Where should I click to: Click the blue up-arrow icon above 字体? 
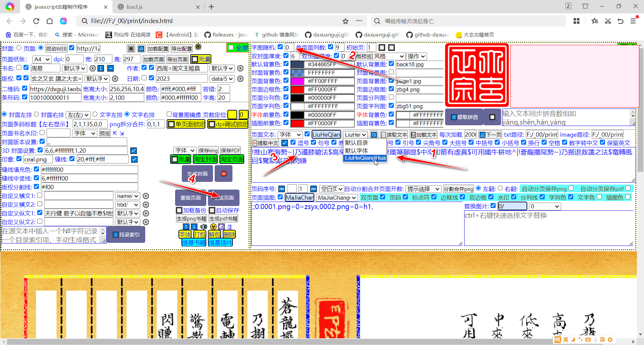click(186, 227)
